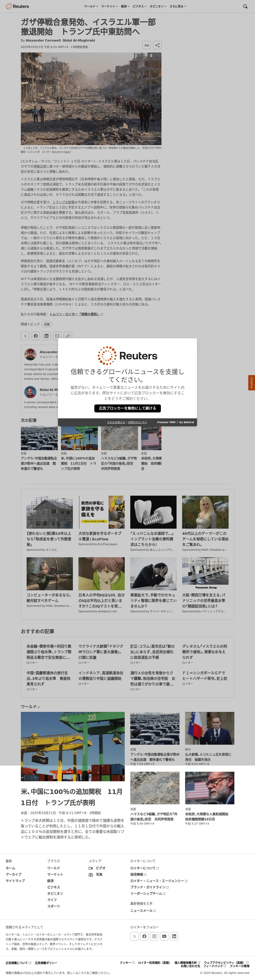Open footer link ニュースメール

pos(143,910)
